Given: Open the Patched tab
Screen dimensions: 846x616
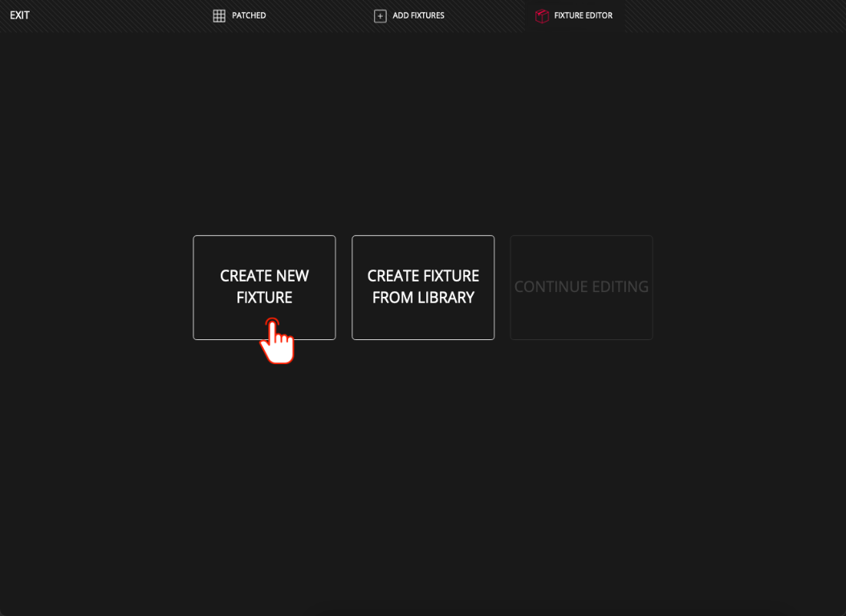Looking at the screenshot, I should (x=239, y=15).
